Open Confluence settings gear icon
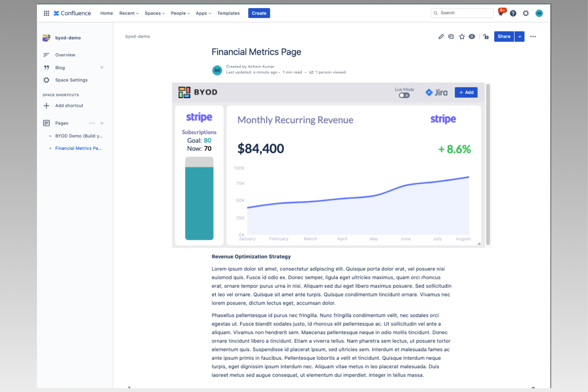The image size is (588, 392). tap(526, 13)
